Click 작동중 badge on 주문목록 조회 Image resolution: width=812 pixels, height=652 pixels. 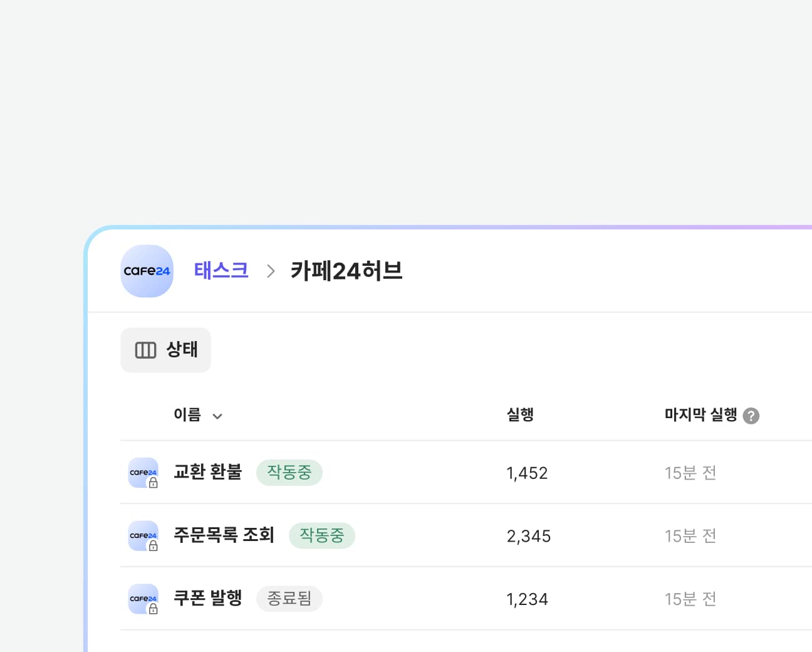pos(321,535)
